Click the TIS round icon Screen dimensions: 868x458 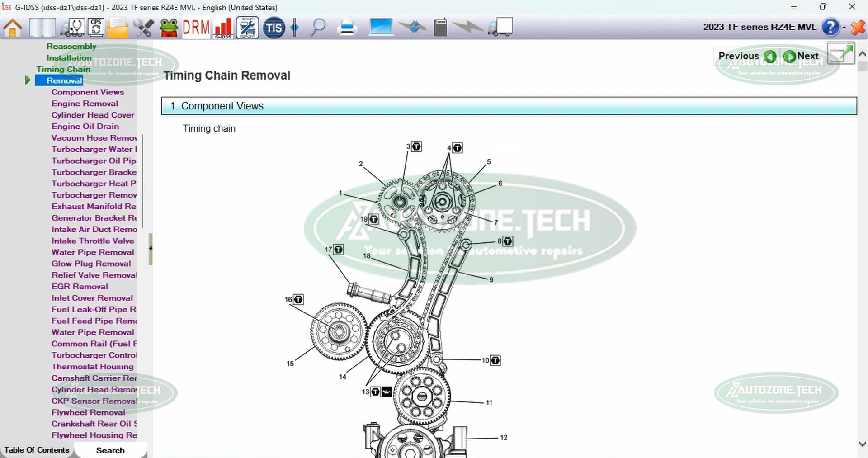tap(274, 28)
